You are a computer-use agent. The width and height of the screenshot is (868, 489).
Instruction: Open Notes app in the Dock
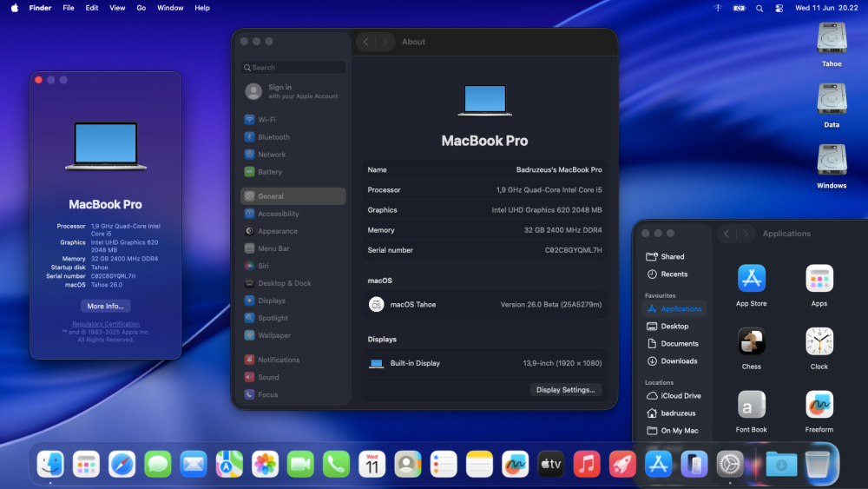click(479, 464)
